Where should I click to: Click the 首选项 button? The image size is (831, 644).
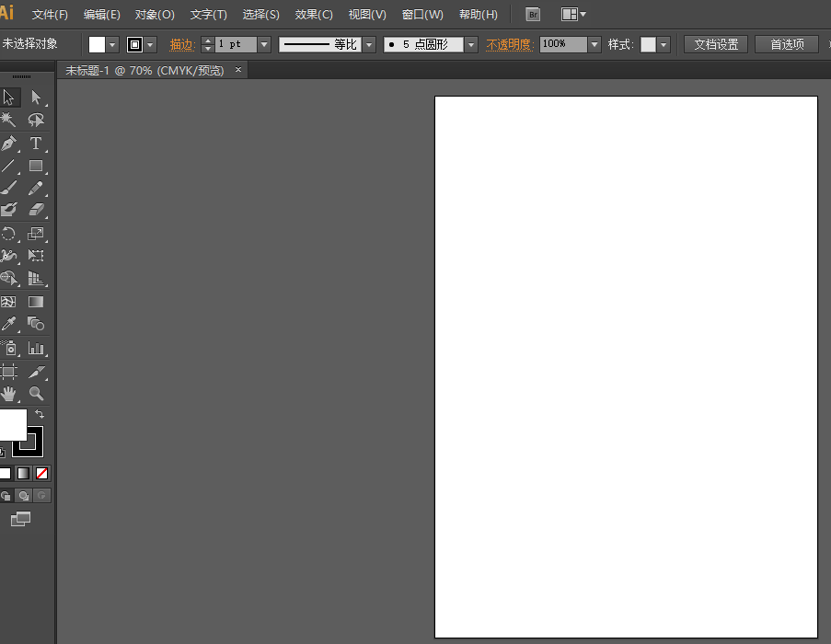[x=787, y=44]
